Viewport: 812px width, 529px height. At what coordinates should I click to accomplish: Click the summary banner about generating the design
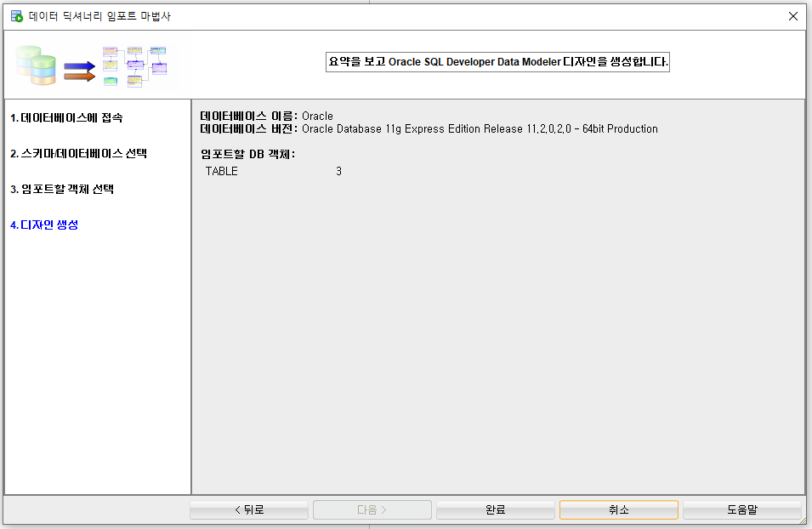click(497, 61)
